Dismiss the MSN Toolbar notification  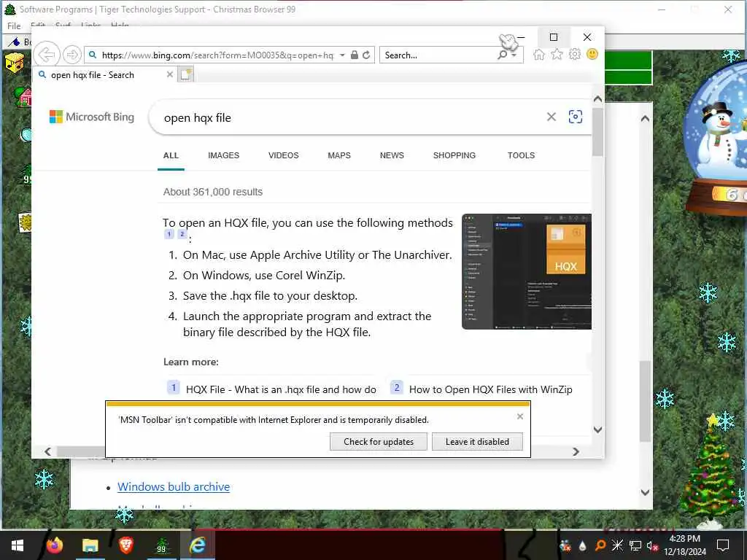tap(520, 416)
